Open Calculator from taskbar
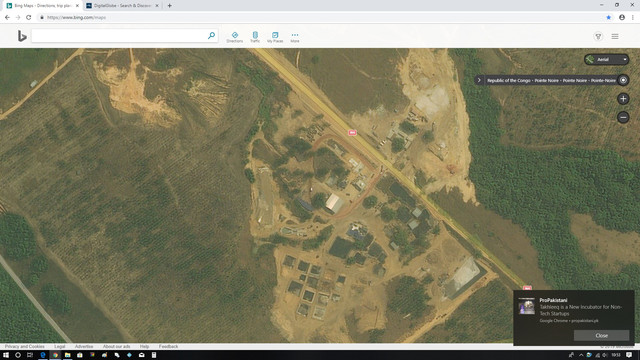The height and width of the screenshot is (360, 640). [x=154, y=355]
